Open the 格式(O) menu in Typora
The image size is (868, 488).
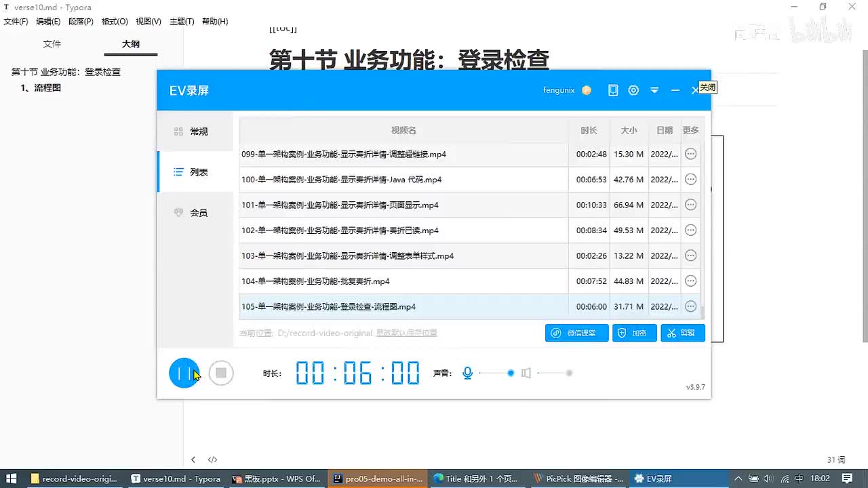click(x=115, y=22)
